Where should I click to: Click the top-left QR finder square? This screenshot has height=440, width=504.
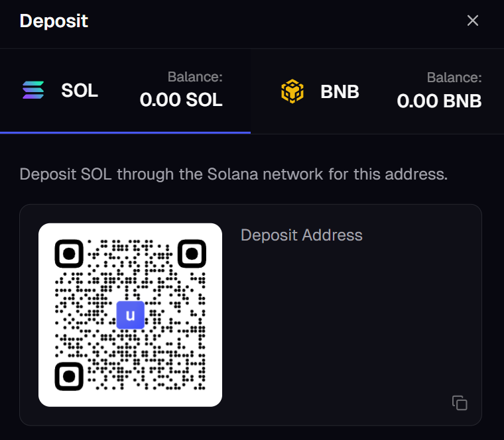(x=68, y=254)
